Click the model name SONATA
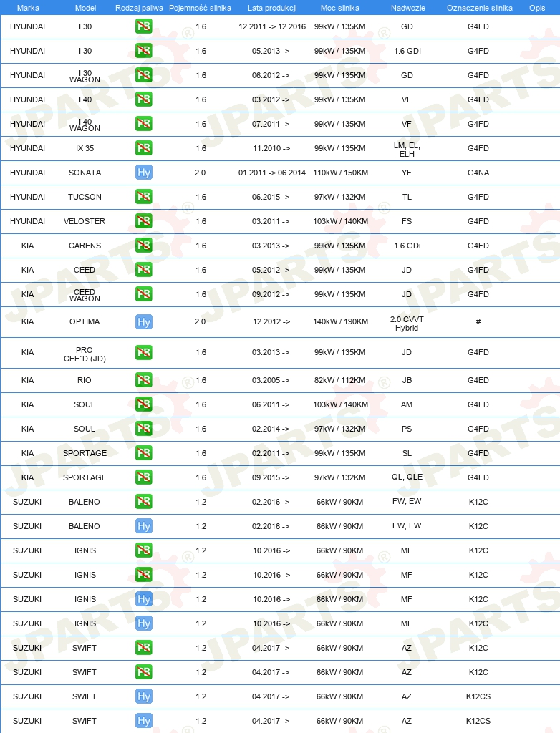Viewport: 560px width, 733px height. (85, 173)
